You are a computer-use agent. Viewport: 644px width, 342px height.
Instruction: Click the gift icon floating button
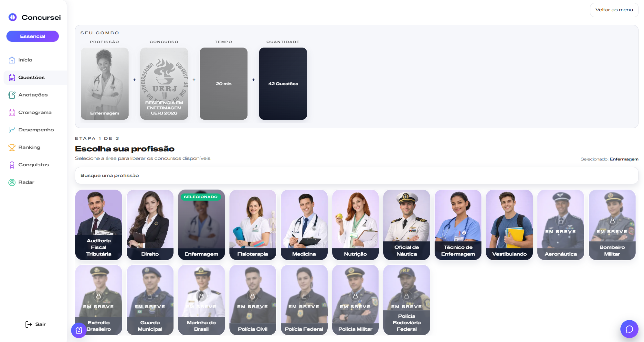pyautogui.click(x=79, y=330)
